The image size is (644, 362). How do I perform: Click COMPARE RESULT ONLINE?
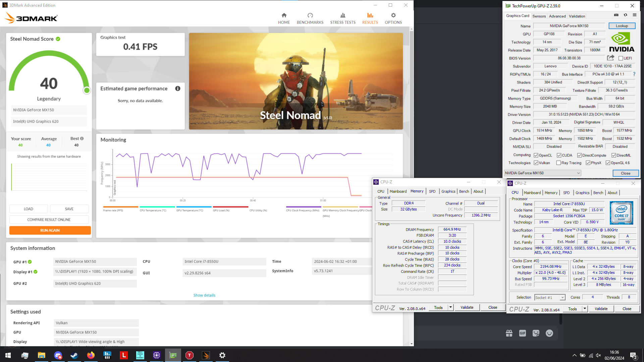point(49,220)
